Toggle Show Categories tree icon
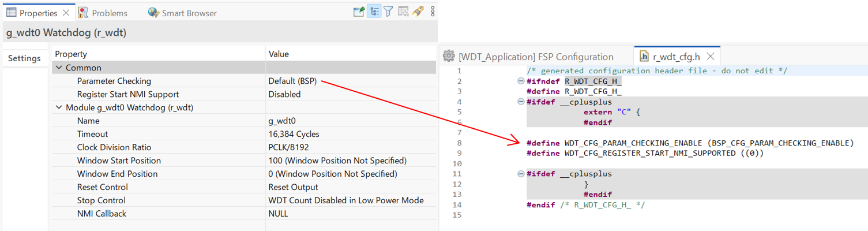Screen dimensions: 868x231 (x=374, y=12)
